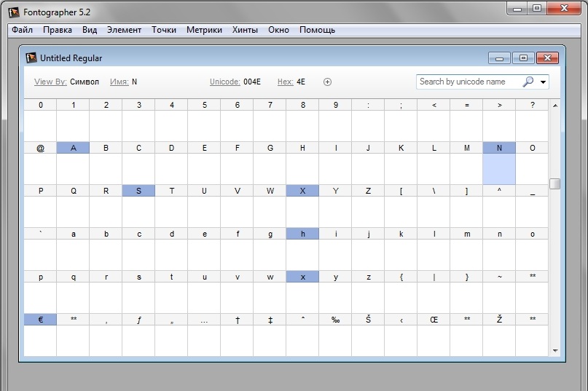Click the View By label link
The image size is (588, 391).
(50, 82)
